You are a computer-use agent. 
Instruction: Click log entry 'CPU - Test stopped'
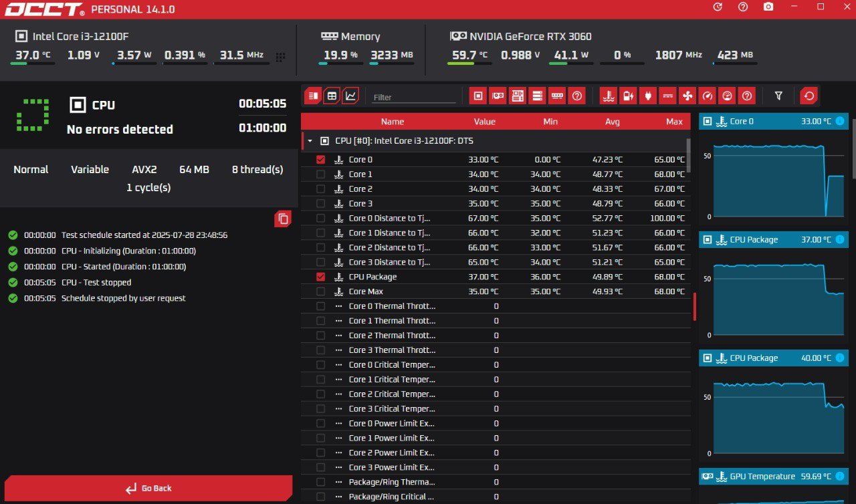[96, 282]
